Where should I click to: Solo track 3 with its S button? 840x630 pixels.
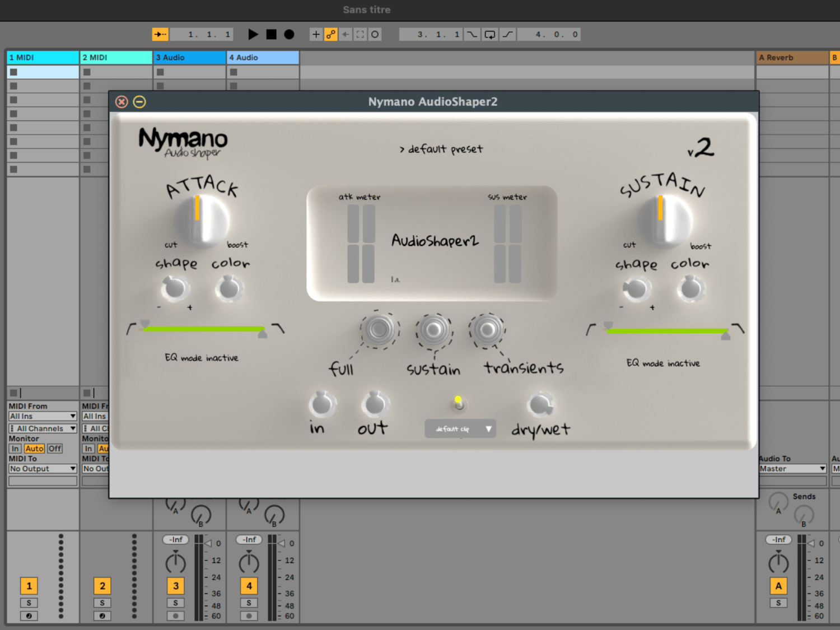175,603
